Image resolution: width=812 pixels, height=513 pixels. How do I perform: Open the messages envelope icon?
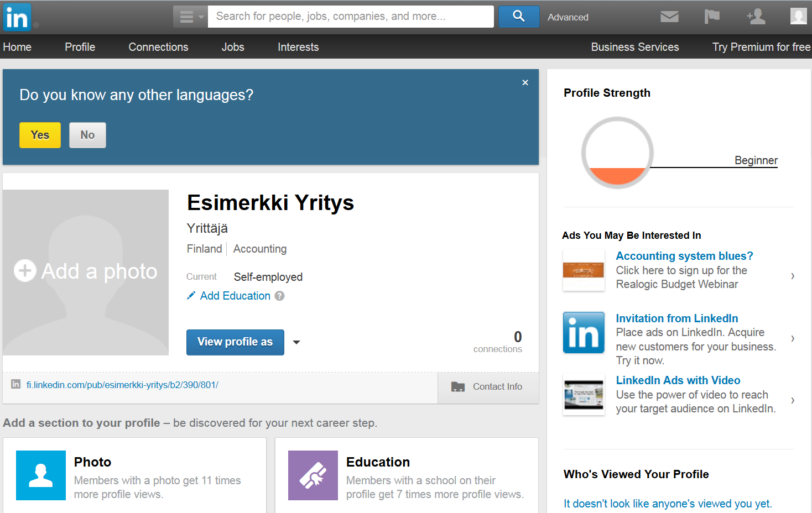(x=669, y=17)
